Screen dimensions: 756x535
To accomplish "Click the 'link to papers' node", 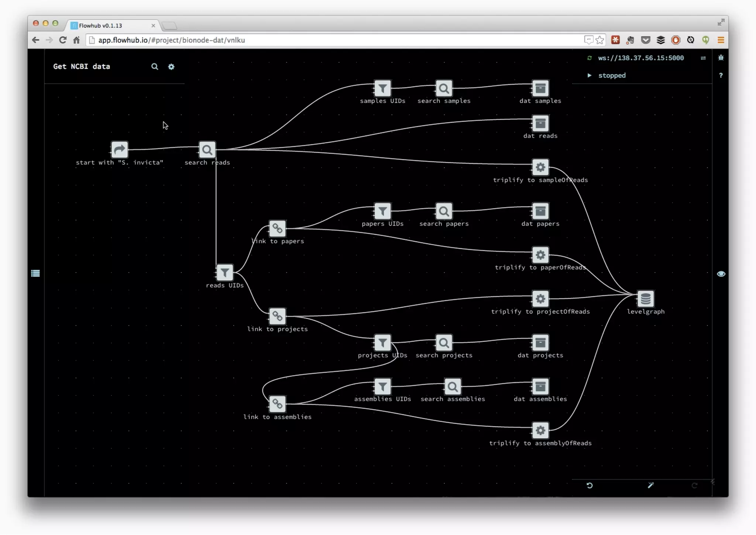I will 277,229.
